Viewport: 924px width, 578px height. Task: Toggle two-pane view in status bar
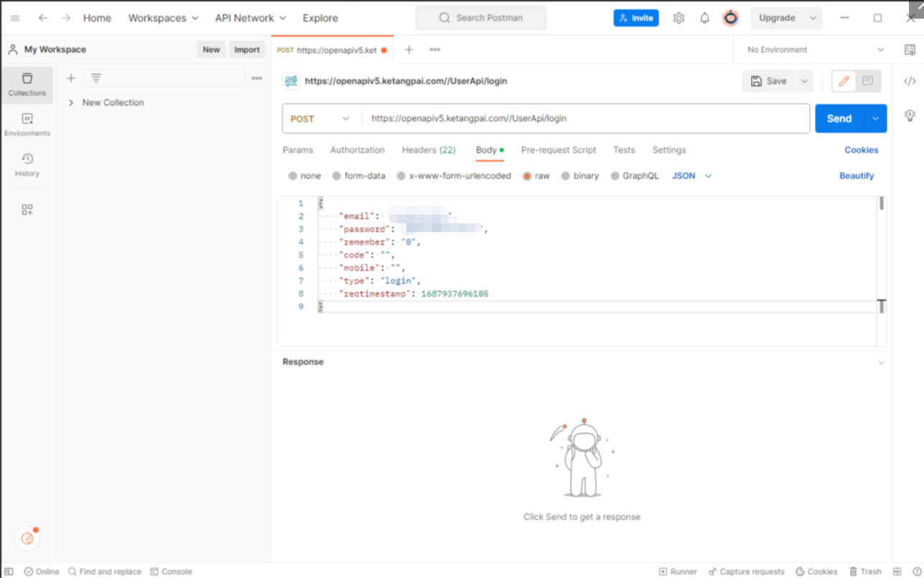pyautogui.click(x=897, y=572)
